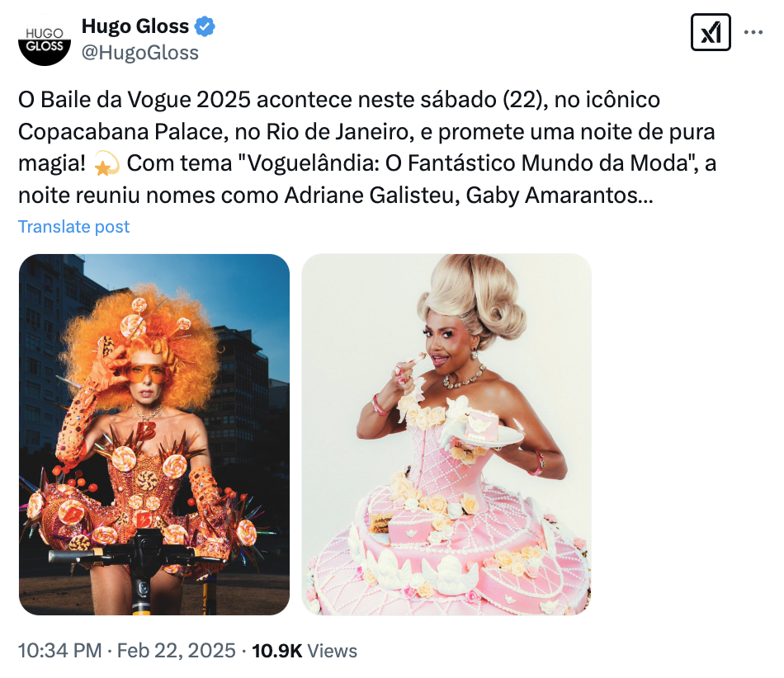The height and width of the screenshot is (678, 784).
Task: Open the Grok explain-post icon
Action: 711,32
